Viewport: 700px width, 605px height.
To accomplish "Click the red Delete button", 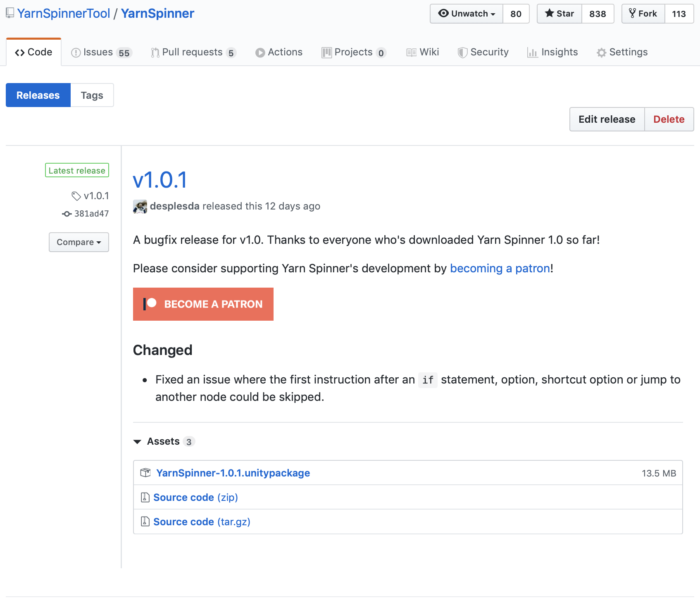I will [x=669, y=119].
